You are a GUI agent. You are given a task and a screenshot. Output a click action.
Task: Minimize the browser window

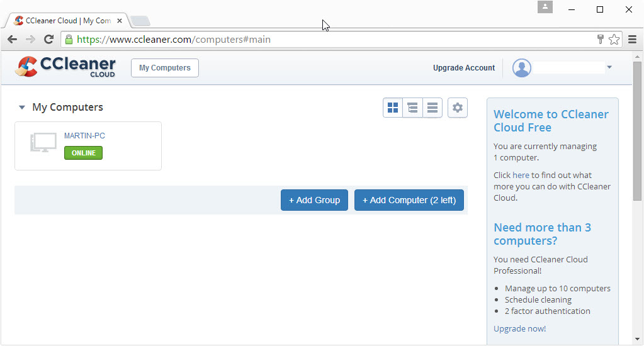tap(572, 9)
